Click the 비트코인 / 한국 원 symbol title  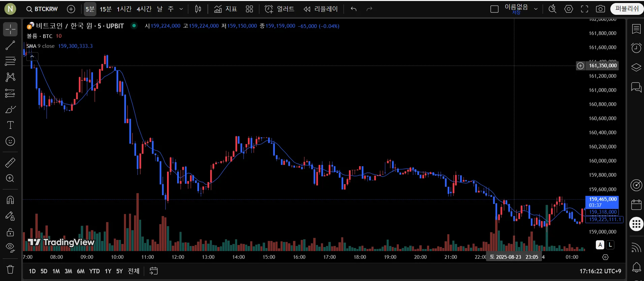(64, 26)
